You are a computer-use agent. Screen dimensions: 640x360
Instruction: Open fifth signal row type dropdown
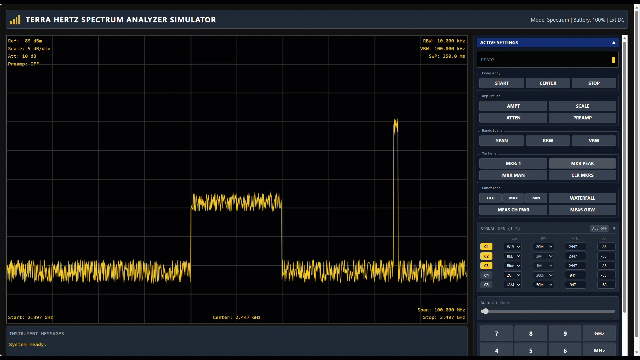click(513, 284)
